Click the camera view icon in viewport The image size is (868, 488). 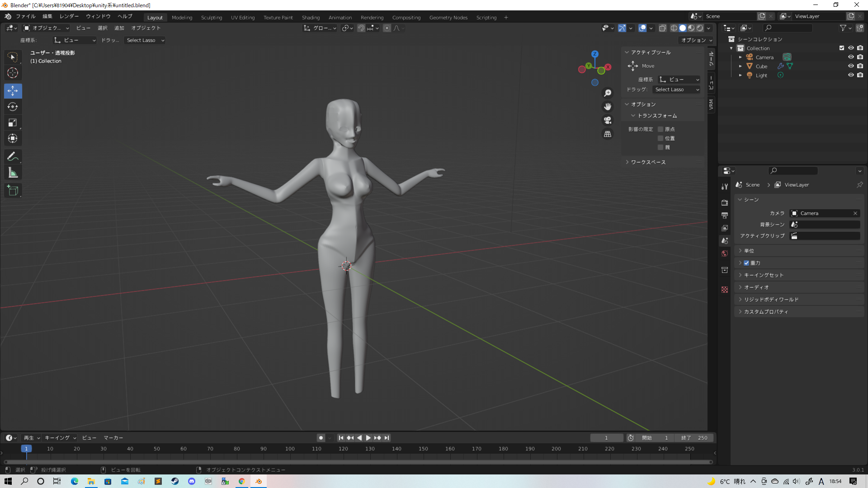pos(608,120)
